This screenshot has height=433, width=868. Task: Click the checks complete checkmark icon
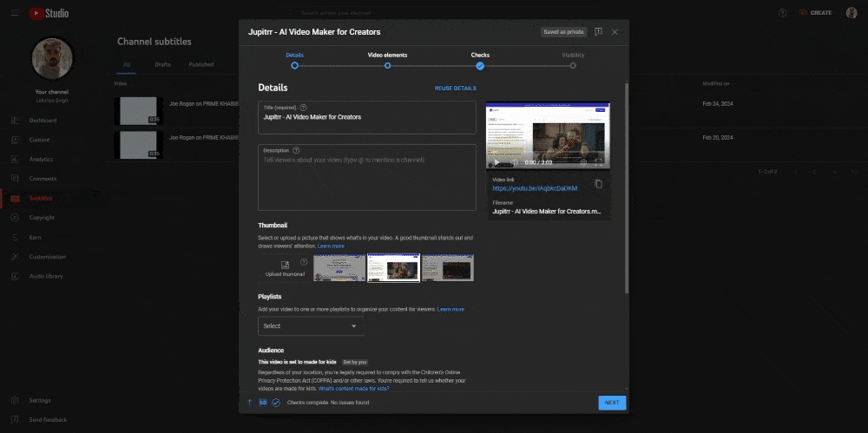276,403
